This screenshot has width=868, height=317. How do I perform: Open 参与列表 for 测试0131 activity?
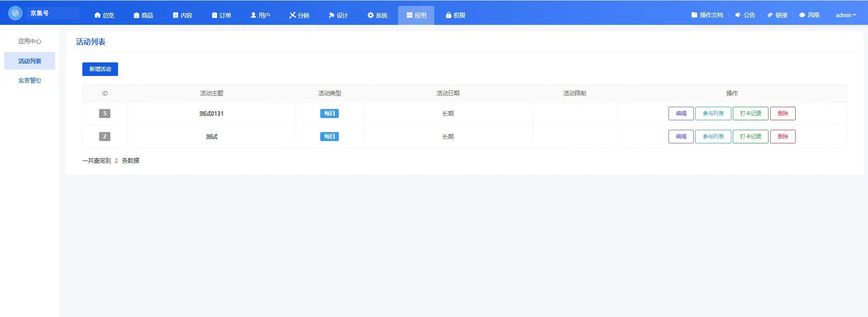point(713,114)
